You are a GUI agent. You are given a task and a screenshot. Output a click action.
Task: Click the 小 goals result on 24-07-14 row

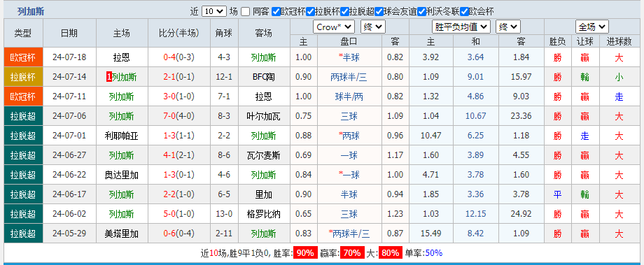tap(619, 77)
